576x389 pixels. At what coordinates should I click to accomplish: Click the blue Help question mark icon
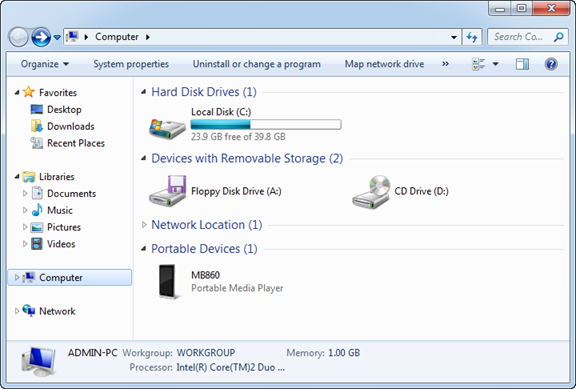(551, 64)
